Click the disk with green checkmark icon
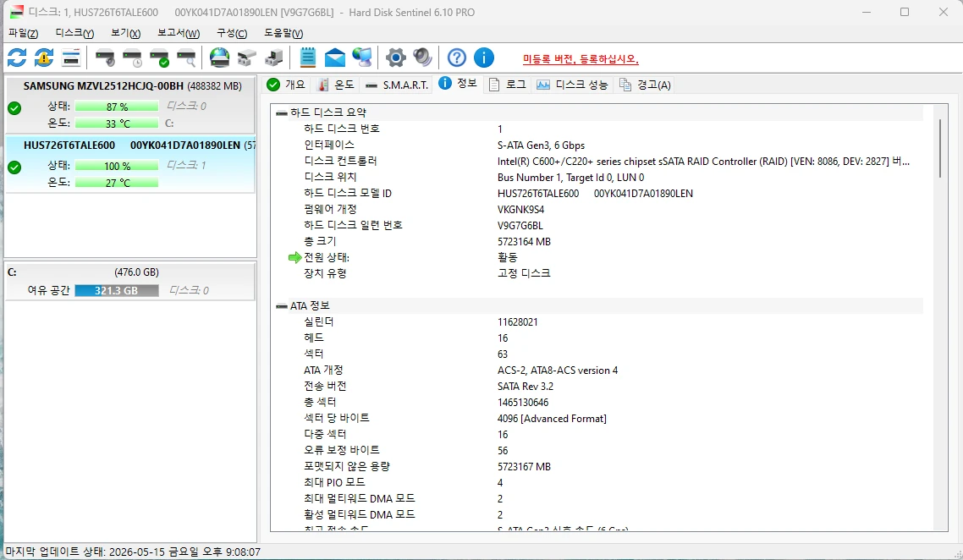 click(x=159, y=58)
